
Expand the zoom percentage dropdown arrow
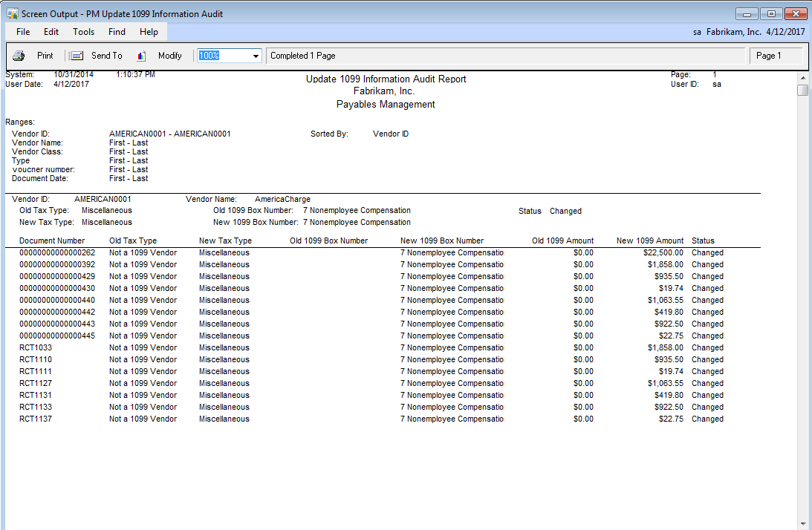point(256,56)
